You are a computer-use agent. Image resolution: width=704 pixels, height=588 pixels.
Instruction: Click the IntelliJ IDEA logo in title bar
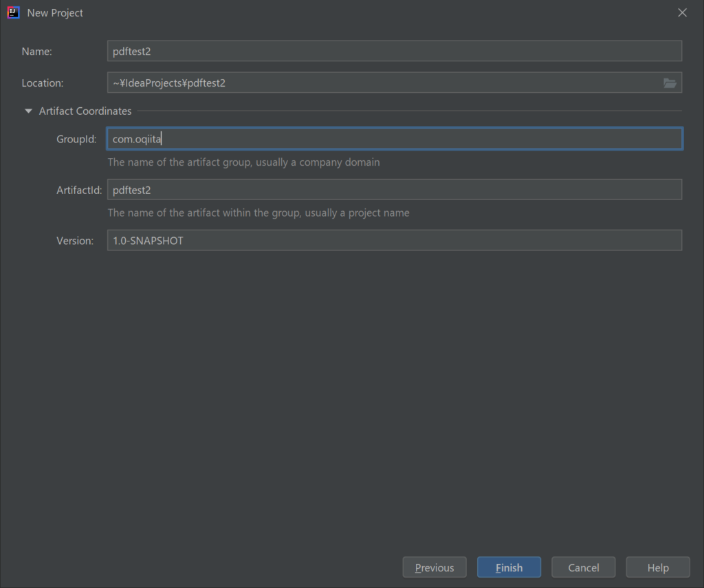[13, 12]
